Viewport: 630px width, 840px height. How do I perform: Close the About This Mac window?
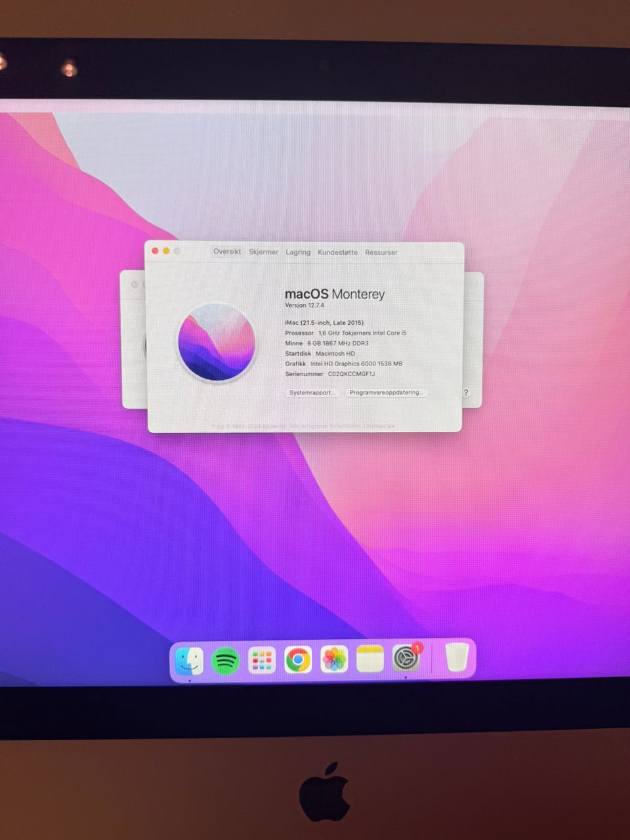[156, 251]
